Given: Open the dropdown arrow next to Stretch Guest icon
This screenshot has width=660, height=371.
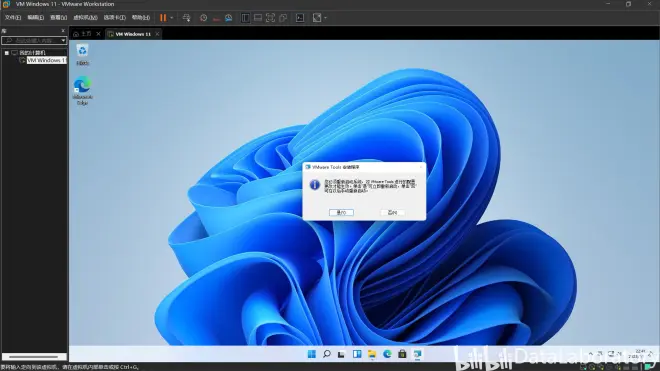Looking at the screenshot, I should click(325, 18).
